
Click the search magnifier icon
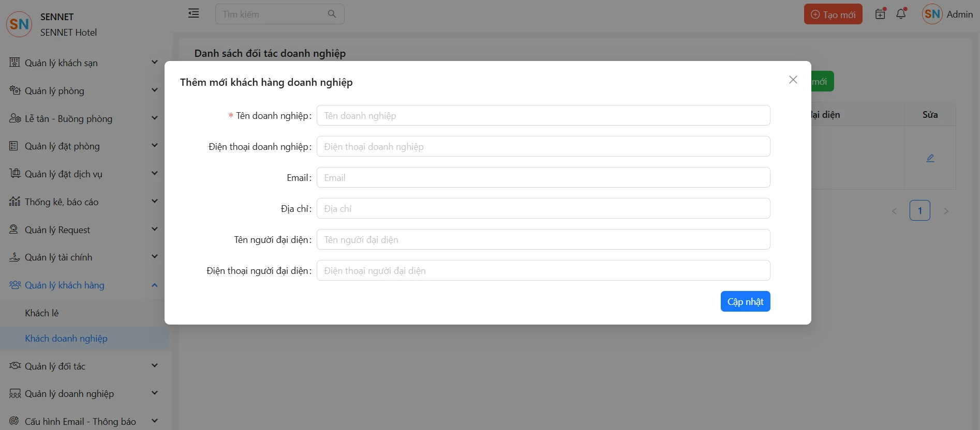332,14
